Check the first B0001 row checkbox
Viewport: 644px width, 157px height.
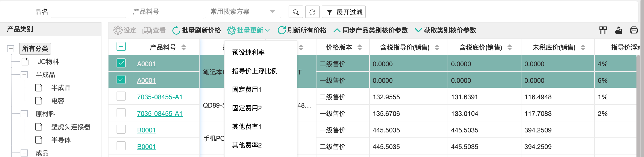pos(121,129)
